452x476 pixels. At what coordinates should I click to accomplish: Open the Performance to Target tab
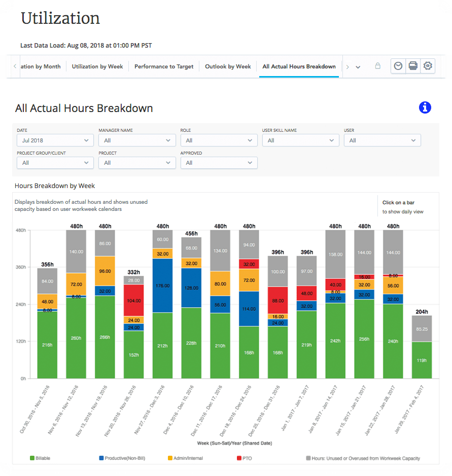point(164,66)
